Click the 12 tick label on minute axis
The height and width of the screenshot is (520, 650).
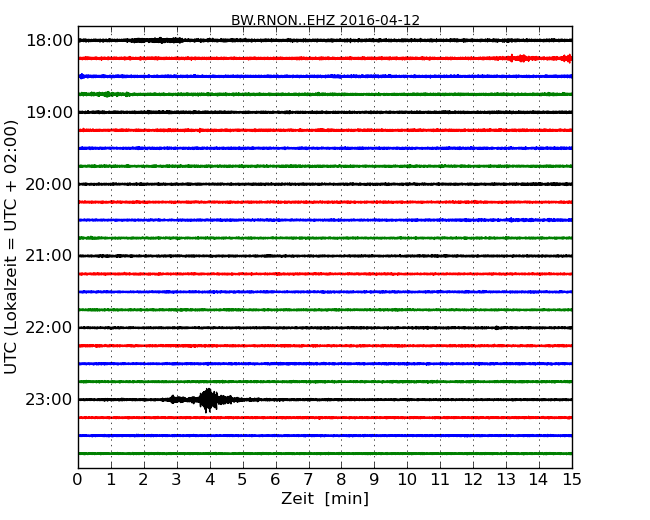point(473,479)
